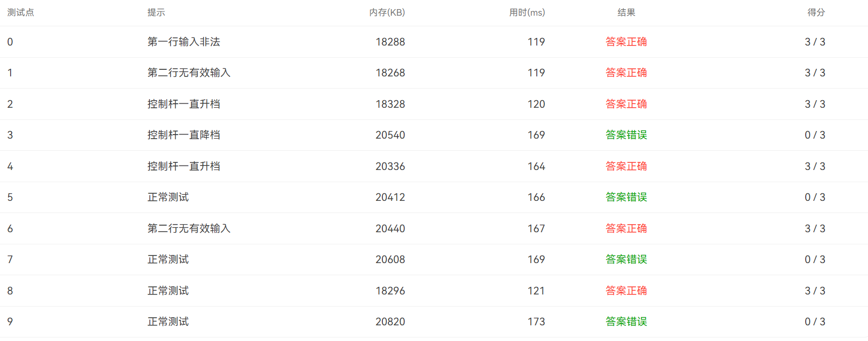This screenshot has width=868, height=341.
Task: Click 答案错误 result in row 5
Action: pos(626,197)
